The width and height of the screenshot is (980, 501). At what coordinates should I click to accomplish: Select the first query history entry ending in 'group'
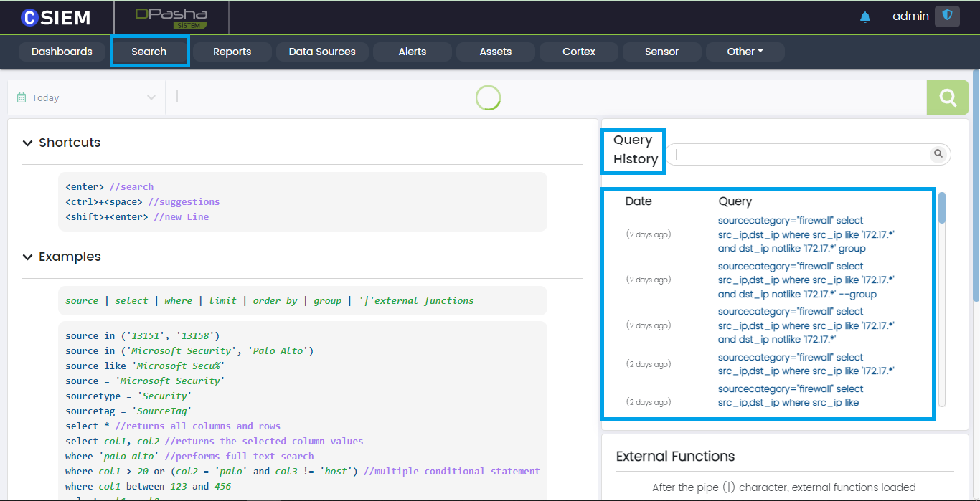click(806, 234)
